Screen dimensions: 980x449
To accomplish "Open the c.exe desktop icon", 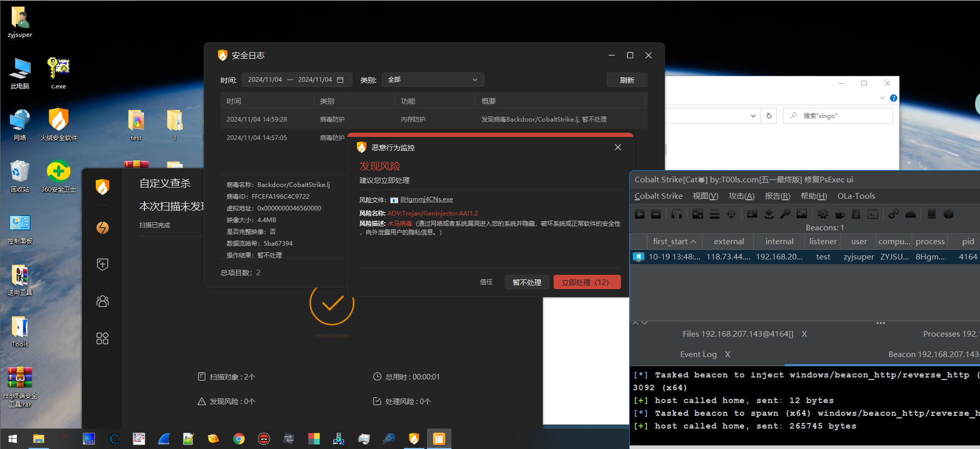I will click(x=58, y=73).
